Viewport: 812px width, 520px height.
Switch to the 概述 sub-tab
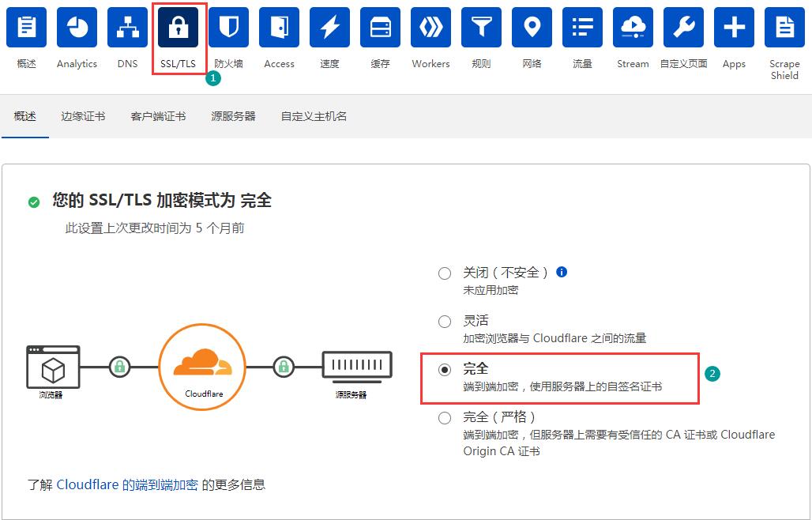tap(24, 116)
